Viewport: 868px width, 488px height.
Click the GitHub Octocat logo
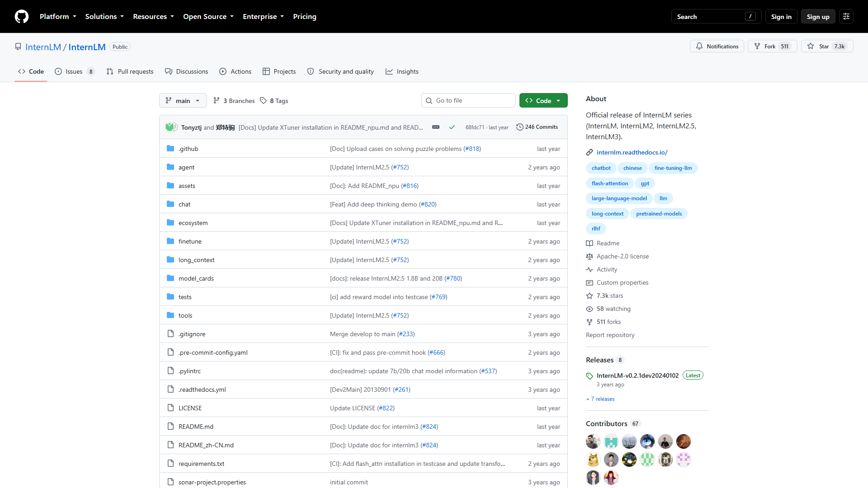point(22,16)
